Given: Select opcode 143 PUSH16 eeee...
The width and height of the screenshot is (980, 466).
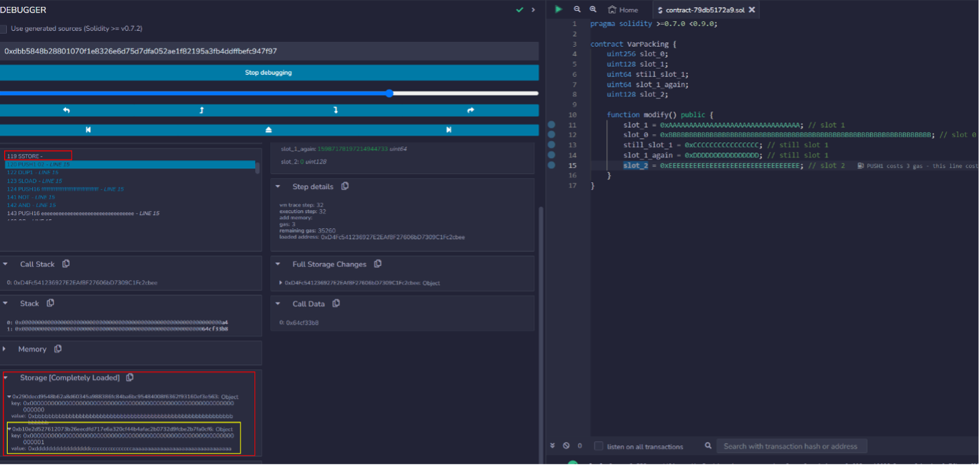Looking at the screenshot, I should (83, 213).
